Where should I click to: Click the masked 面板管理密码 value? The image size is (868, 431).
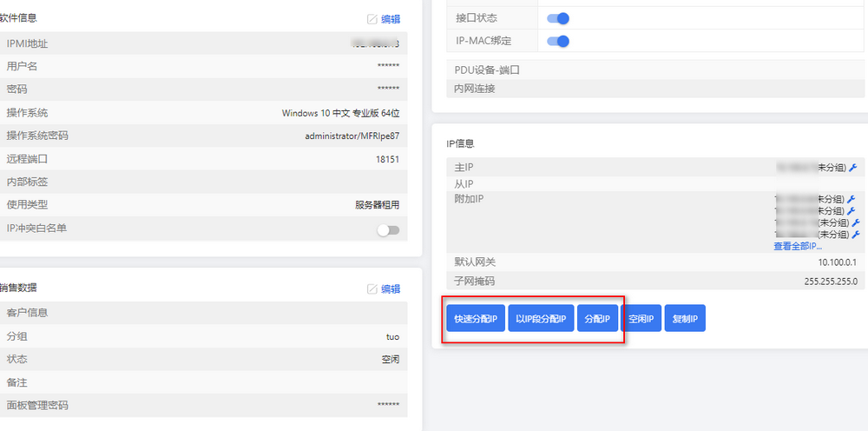point(388,406)
